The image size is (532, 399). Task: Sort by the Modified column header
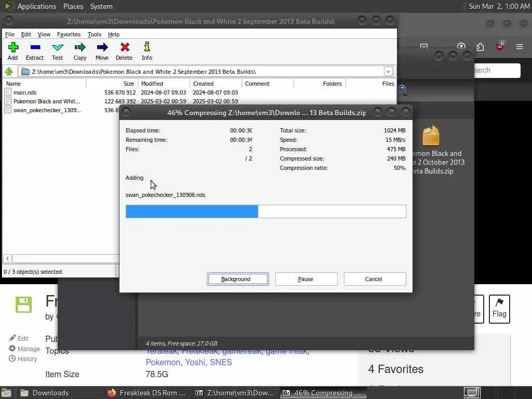pyautogui.click(x=164, y=84)
